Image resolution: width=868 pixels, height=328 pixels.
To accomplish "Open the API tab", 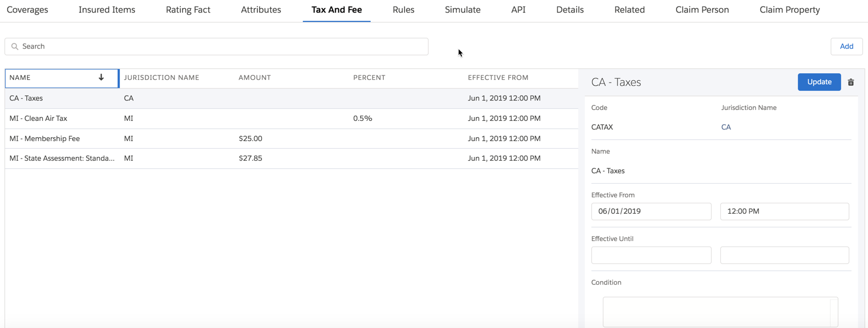I will pyautogui.click(x=518, y=10).
